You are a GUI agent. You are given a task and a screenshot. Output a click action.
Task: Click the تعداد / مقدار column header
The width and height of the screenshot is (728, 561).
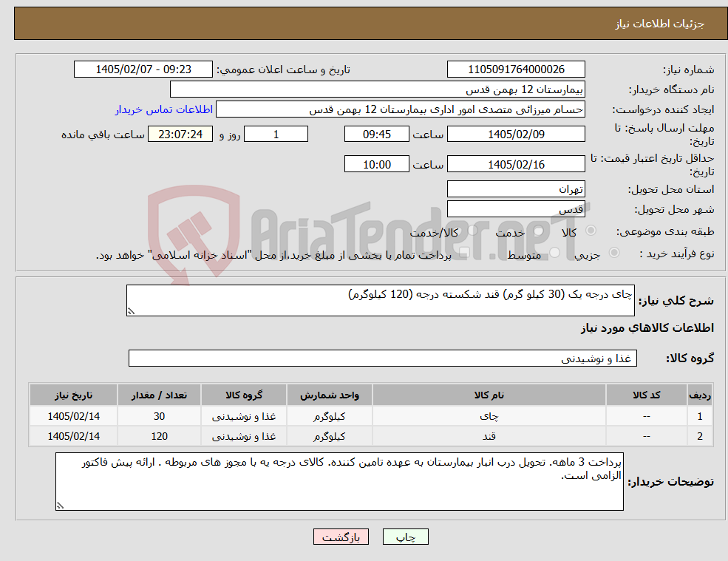pos(159,395)
